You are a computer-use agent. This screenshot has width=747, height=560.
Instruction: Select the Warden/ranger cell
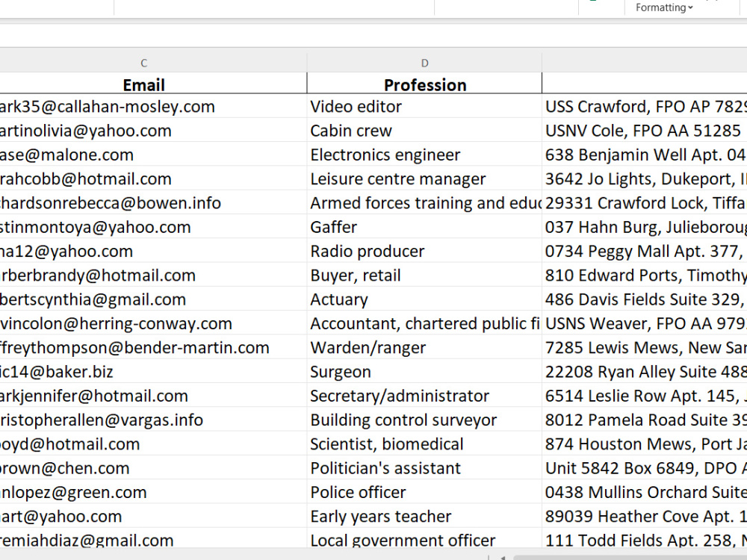click(424, 348)
